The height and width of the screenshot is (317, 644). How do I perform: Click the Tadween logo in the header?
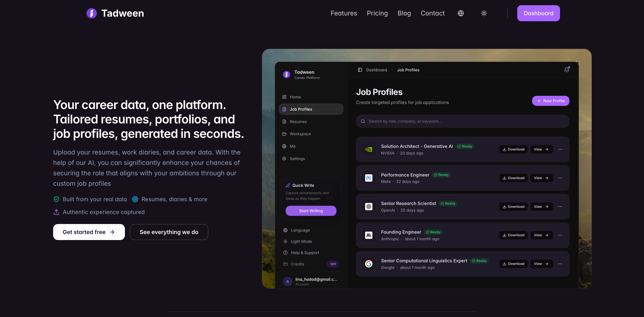[x=115, y=13]
